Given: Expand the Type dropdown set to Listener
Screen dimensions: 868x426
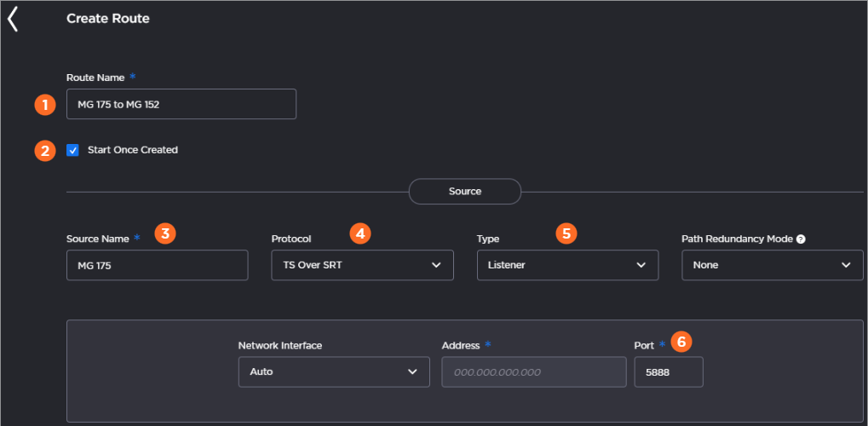Looking at the screenshot, I should click(x=567, y=265).
